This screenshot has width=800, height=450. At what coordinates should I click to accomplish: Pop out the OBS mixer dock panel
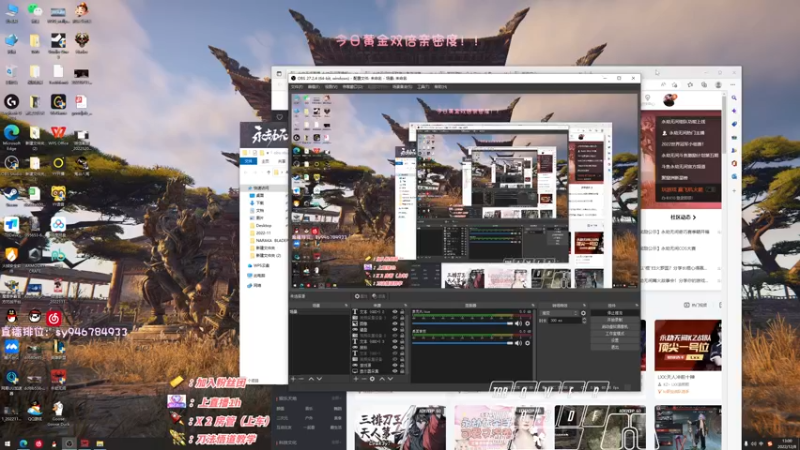[x=534, y=306]
